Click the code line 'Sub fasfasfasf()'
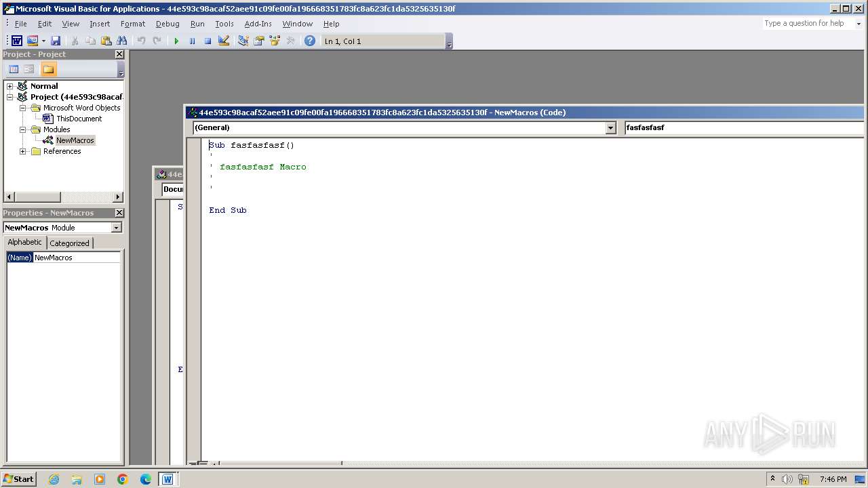Screen dimensions: 868x488 click(x=252, y=145)
